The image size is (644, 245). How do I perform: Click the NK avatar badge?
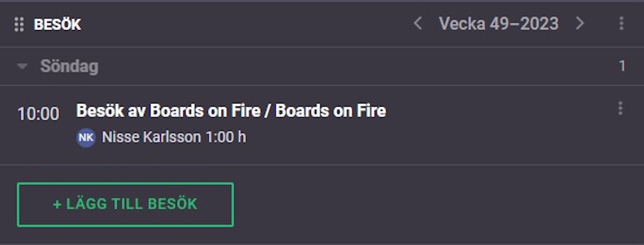click(x=86, y=138)
